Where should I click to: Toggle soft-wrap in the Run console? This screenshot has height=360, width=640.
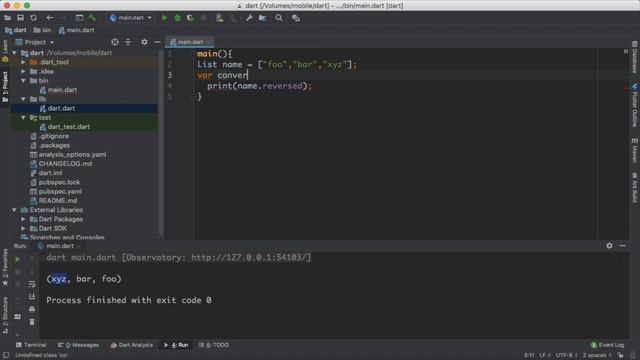tap(32, 284)
